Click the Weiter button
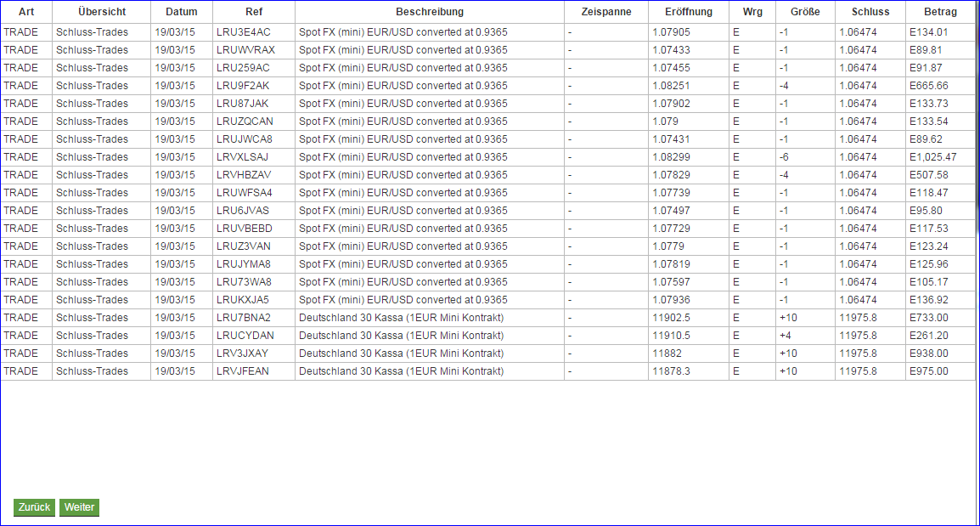980x526 pixels. [79, 507]
